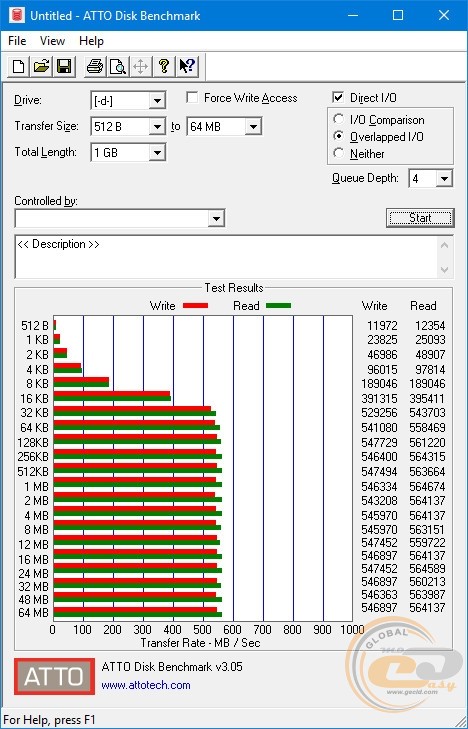468x729 pixels.
Task: Click the Test Results group heading
Action: click(234, 288)
